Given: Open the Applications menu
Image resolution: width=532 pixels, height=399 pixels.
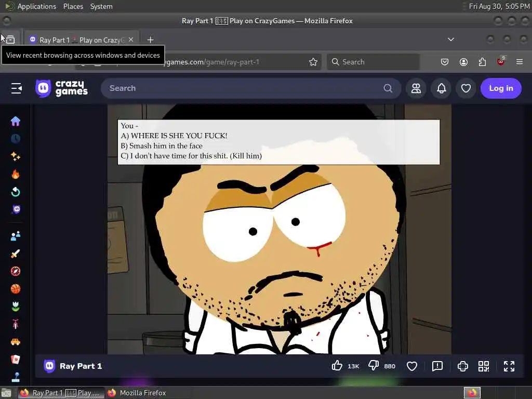Looking at the screenshot, I should click(x=37, y=6).
